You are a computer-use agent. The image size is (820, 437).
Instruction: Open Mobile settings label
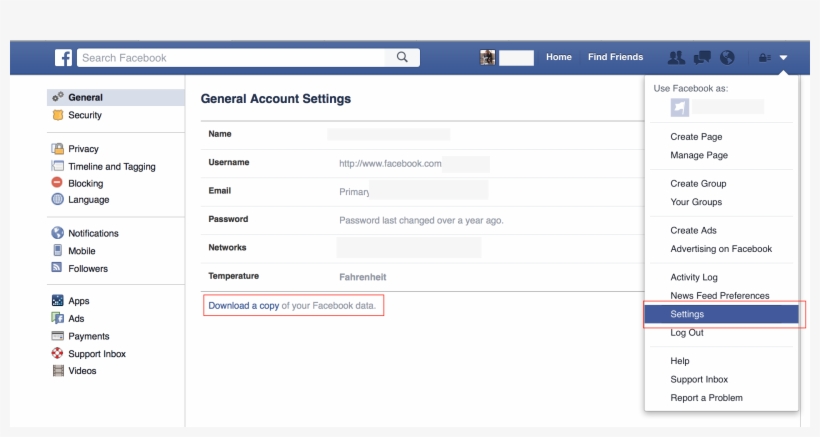pyautogui.click(x=82, y=251)
